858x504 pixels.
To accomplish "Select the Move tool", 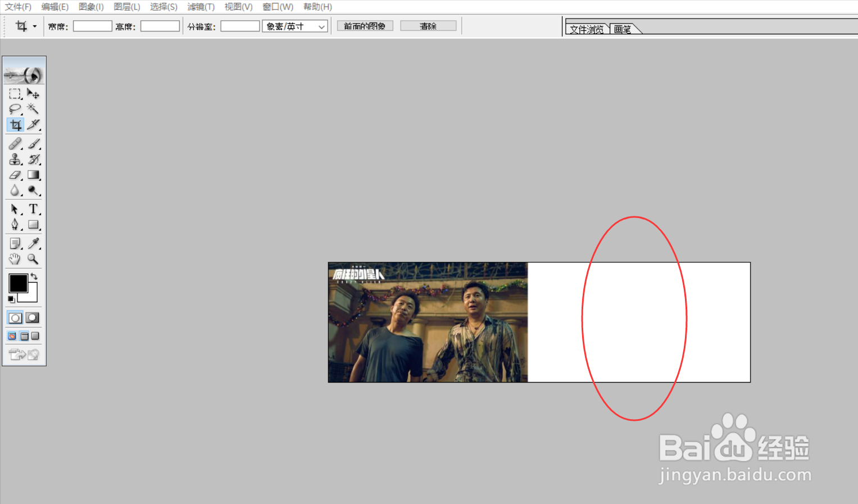I will 33,94.
